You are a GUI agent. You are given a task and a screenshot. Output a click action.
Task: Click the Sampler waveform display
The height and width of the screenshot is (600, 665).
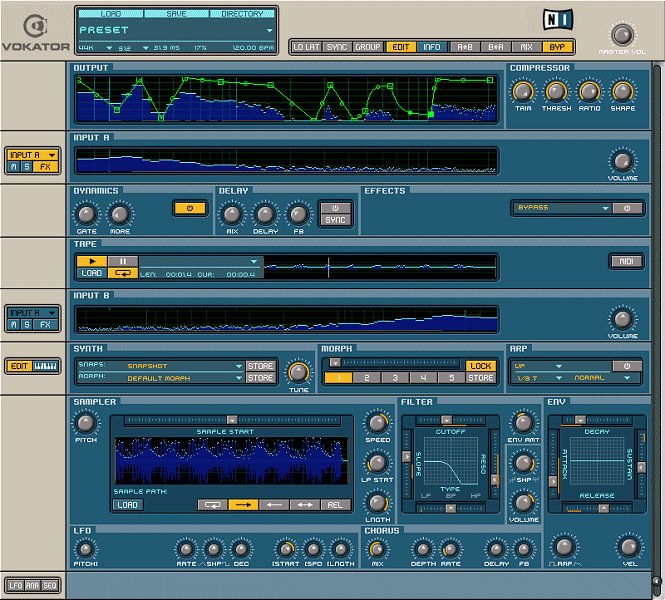click(x=231, y=460)
